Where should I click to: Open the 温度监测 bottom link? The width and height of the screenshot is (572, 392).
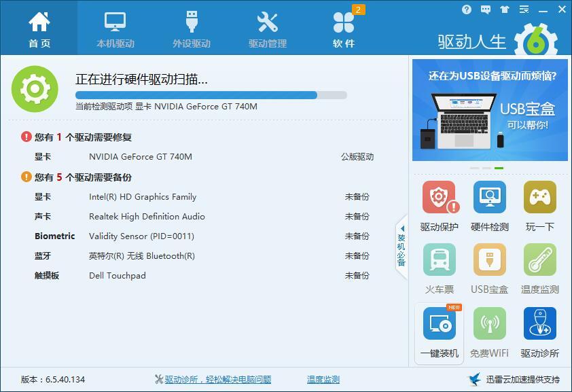pos(323,380)
